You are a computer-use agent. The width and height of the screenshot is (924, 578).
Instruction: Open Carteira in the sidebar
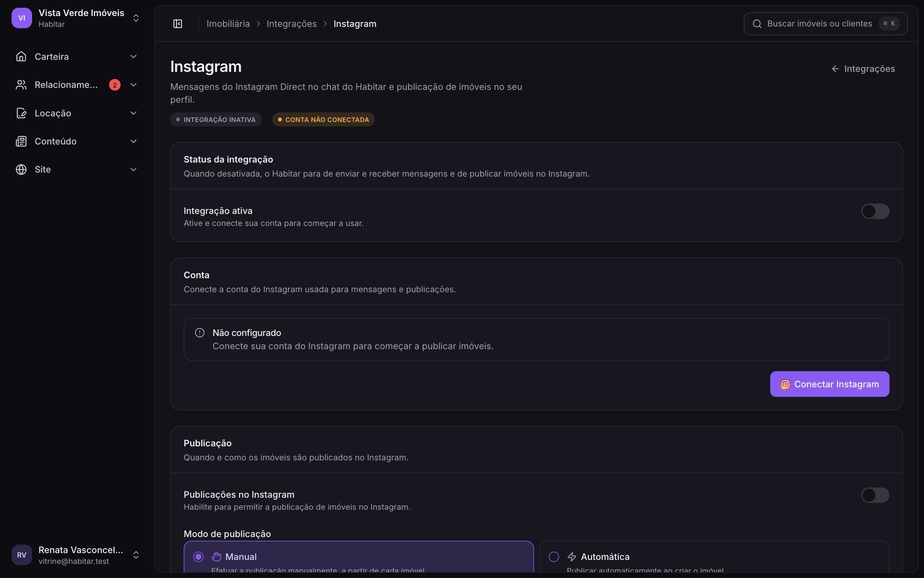point(76,57)
